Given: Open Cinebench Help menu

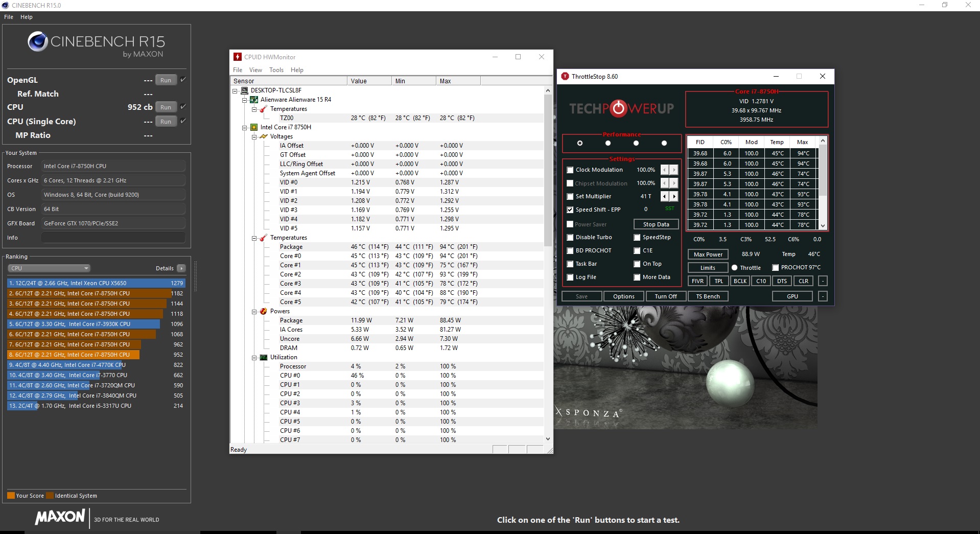Looking at the screenshot, I should point(27,17).
